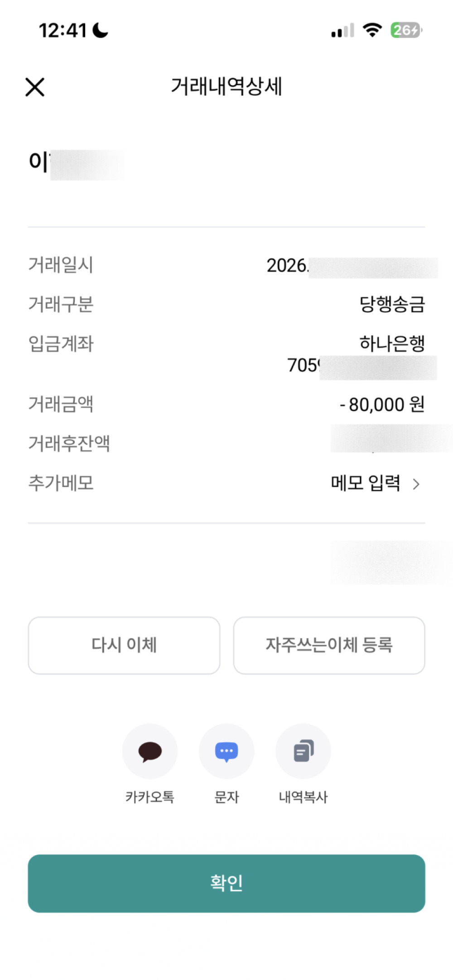The width and height of the screenshot is (453, 980).
Task: Tap the 거래내역상세 page title
Action: [x=226, y=86]
